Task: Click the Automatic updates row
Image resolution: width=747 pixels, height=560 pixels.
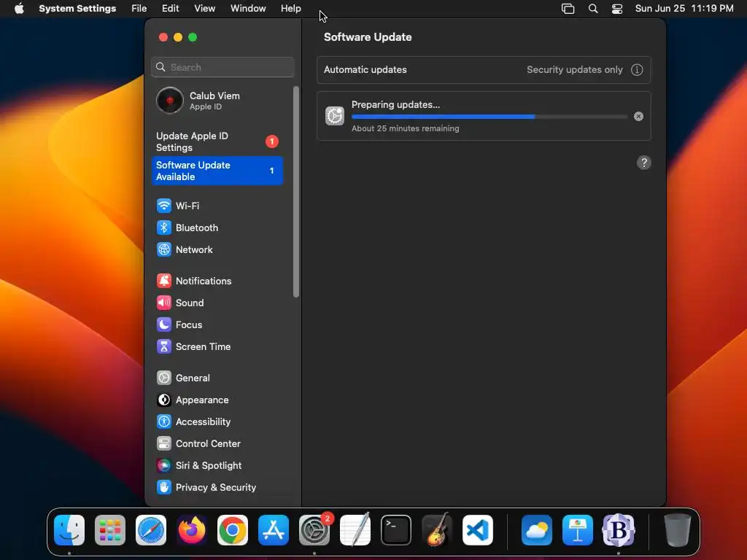Action: pos(484,70)
